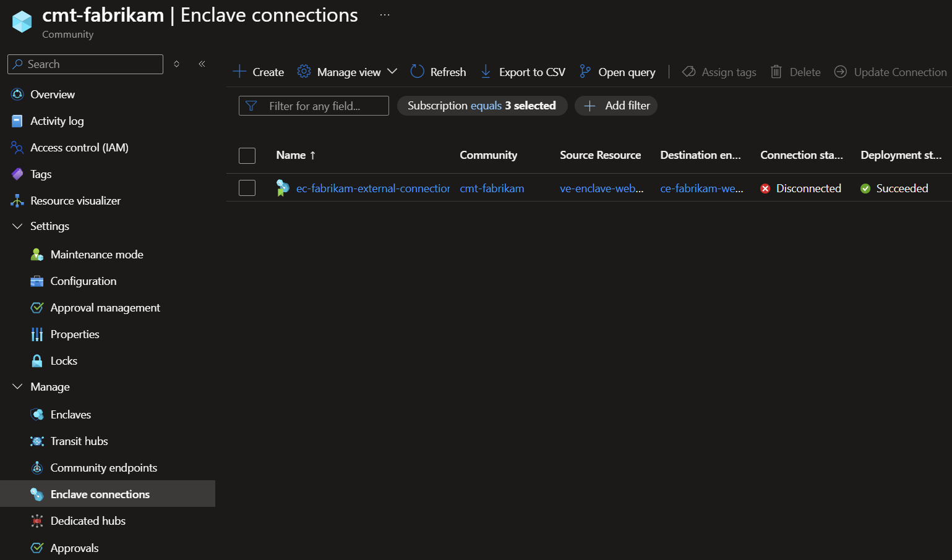Click the cmt-fabrikam community cube icon
Image resolution: width=952 pixels, height=560 pixels.
point(22,22)
